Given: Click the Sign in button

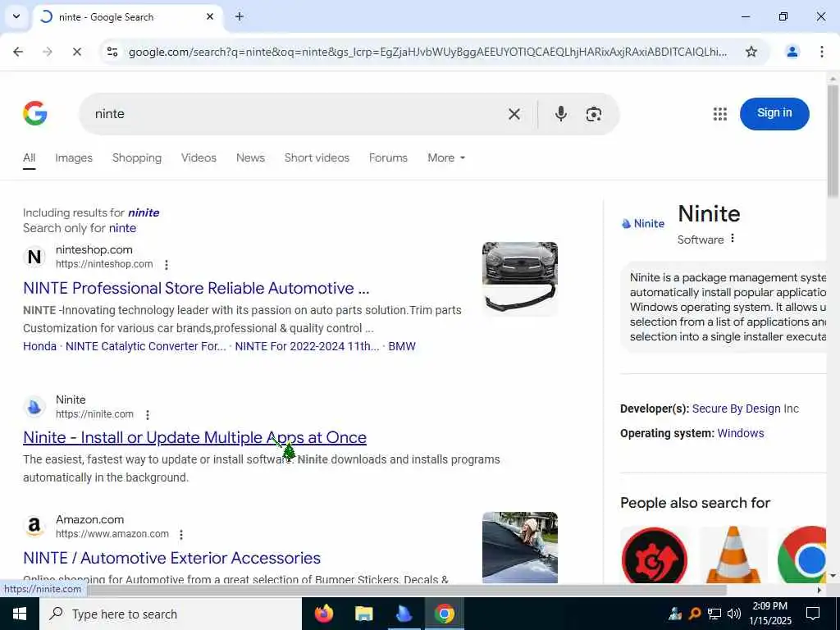Looking at the screenshot, I should tap(774, 113).
